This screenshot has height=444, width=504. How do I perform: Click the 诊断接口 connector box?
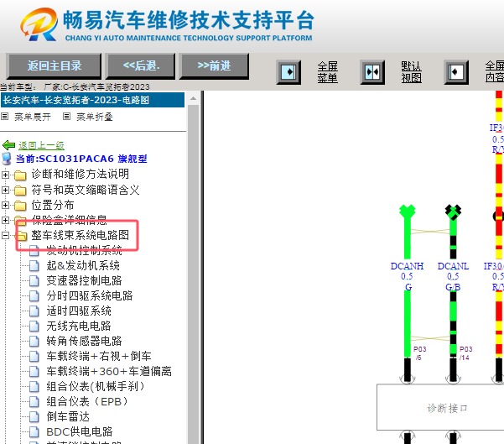coord(440,407)
